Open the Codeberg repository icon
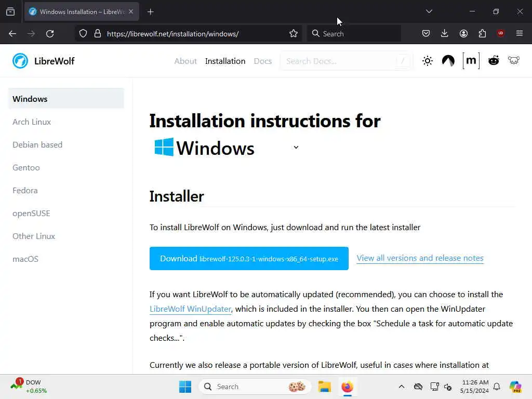 448,61
